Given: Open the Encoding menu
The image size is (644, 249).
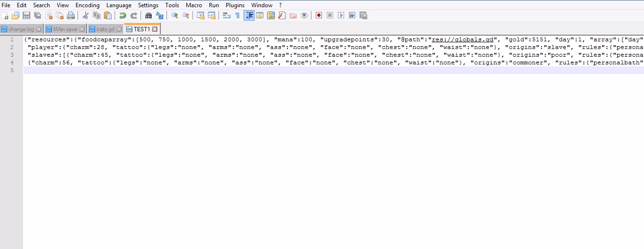Looking at the screenshot, I should click(87, 5).
